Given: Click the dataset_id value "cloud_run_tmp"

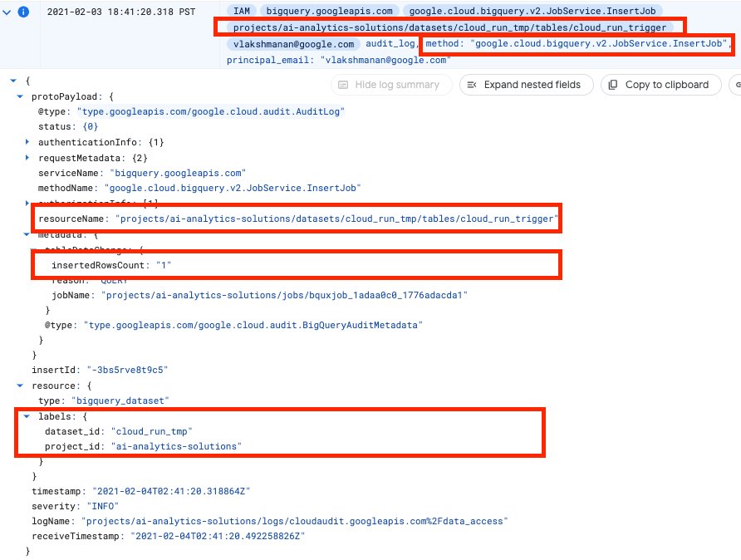Looking at the screenshot, I should point(152,431).
